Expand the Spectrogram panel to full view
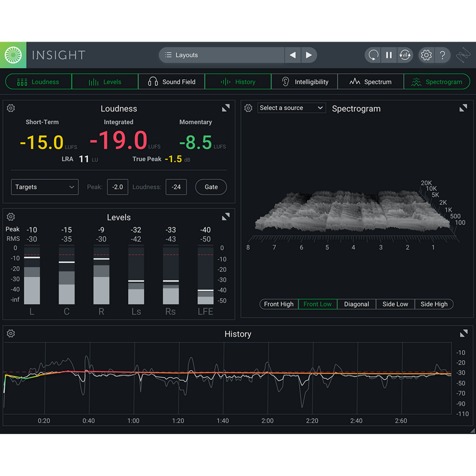 pyautogui.click(x=463, y=108)
